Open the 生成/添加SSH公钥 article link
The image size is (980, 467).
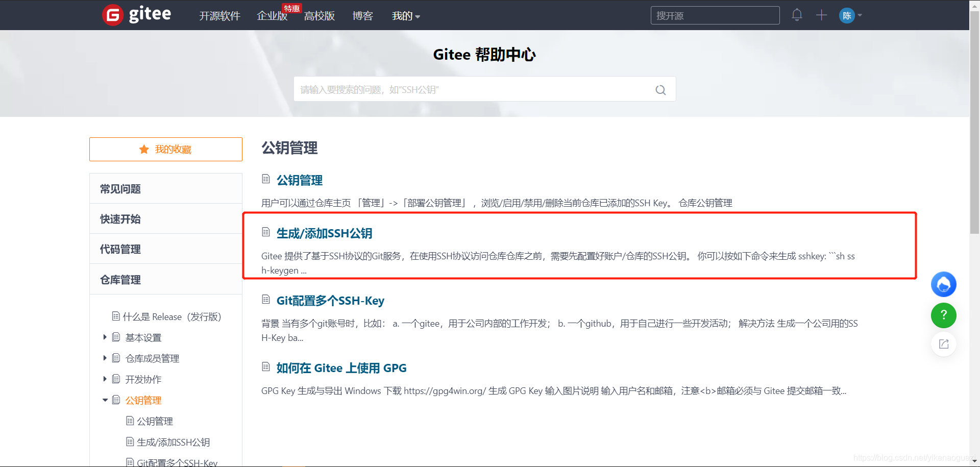324,233
